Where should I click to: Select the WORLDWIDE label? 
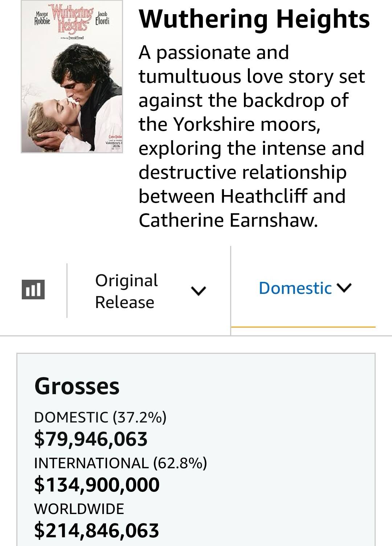point(79,509)
